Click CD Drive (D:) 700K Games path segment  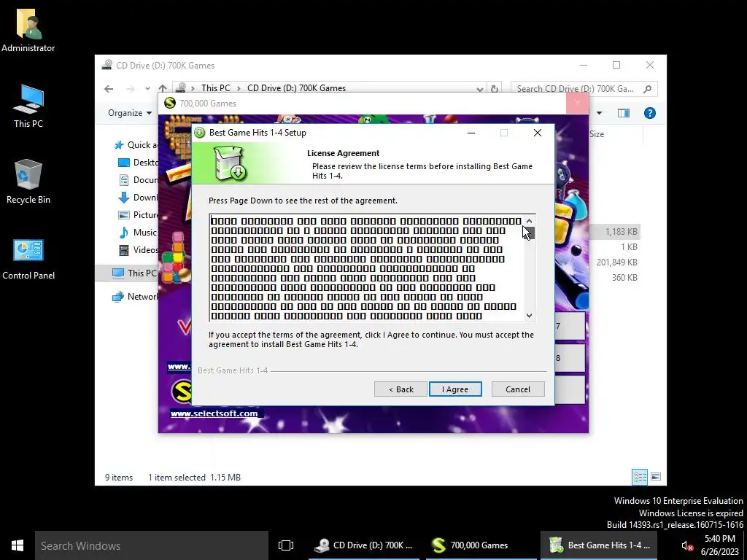[x=296, y=88]
